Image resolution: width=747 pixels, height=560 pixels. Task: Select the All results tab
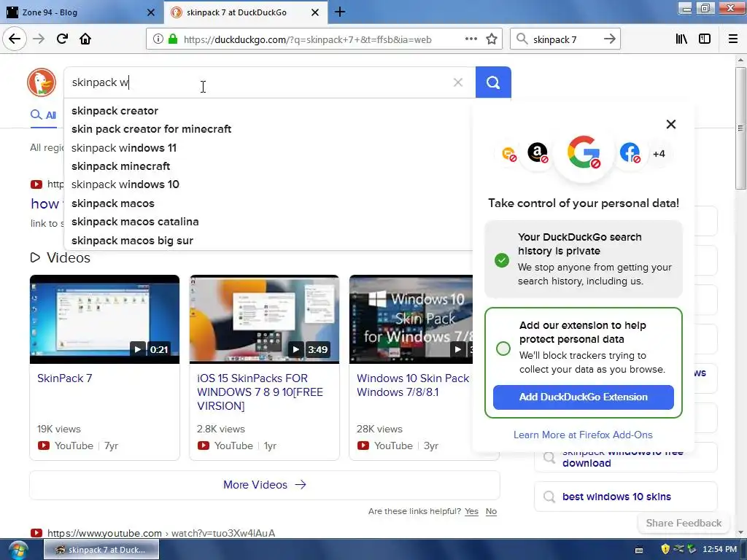(43, 114)
